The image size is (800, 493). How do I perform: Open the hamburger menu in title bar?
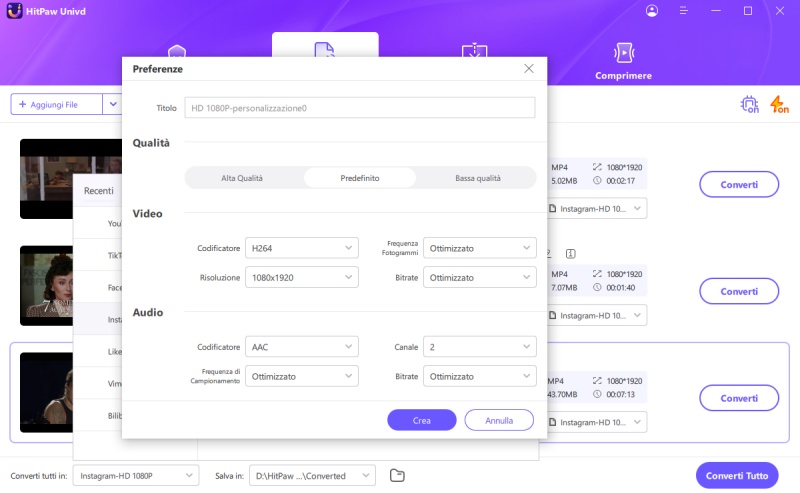pos(685,11)
